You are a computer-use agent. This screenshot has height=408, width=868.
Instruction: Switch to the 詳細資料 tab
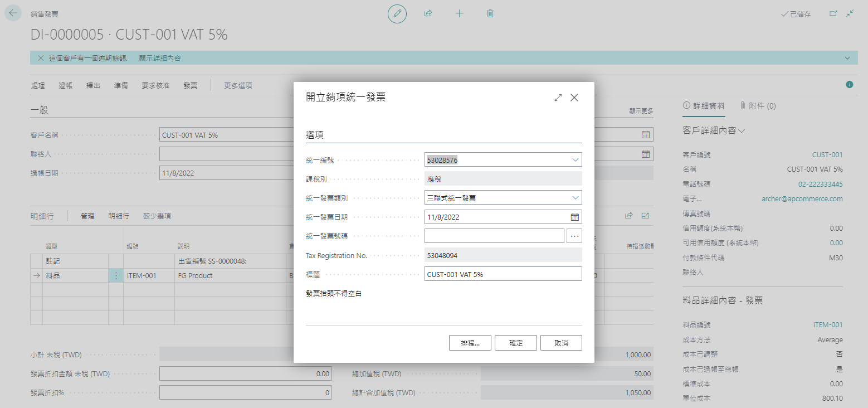pyautogui.click(x=704, y=105)
